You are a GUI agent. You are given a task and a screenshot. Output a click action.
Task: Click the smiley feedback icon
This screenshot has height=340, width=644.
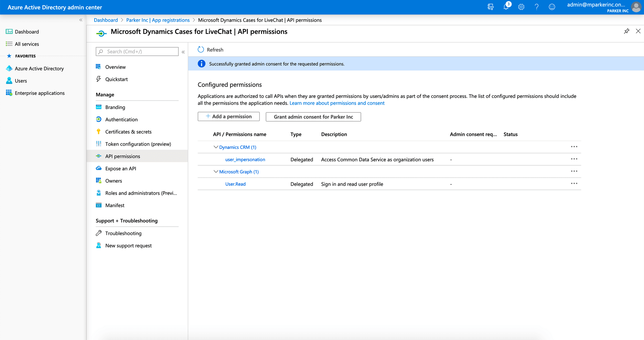552,7
